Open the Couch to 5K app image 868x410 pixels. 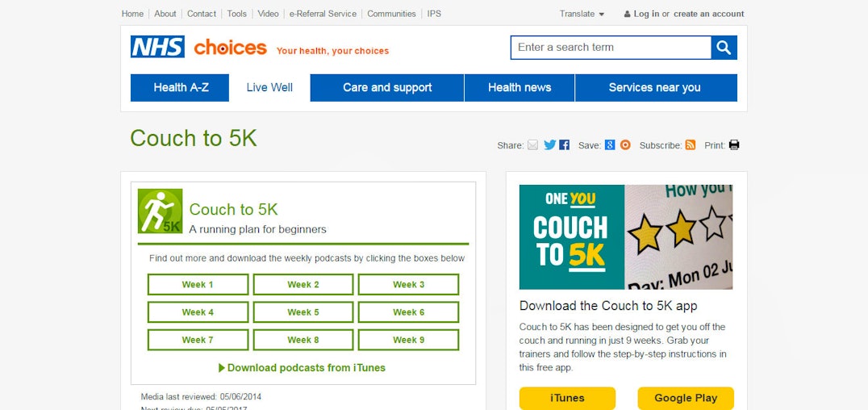click(x=626, y=237)
